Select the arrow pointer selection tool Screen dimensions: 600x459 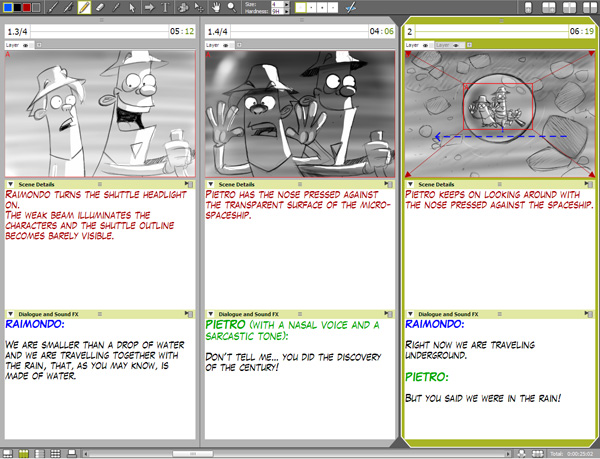(x=132, y=7)
